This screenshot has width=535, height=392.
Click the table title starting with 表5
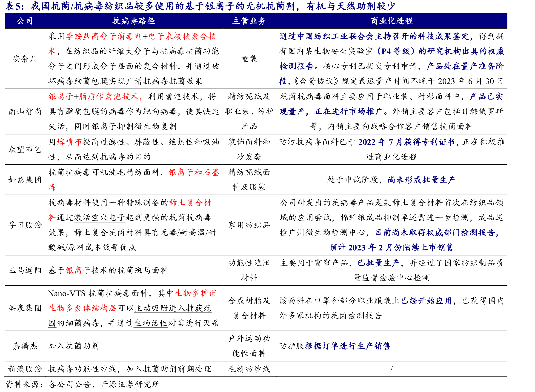pyautogui.click(x=200, y=6)
